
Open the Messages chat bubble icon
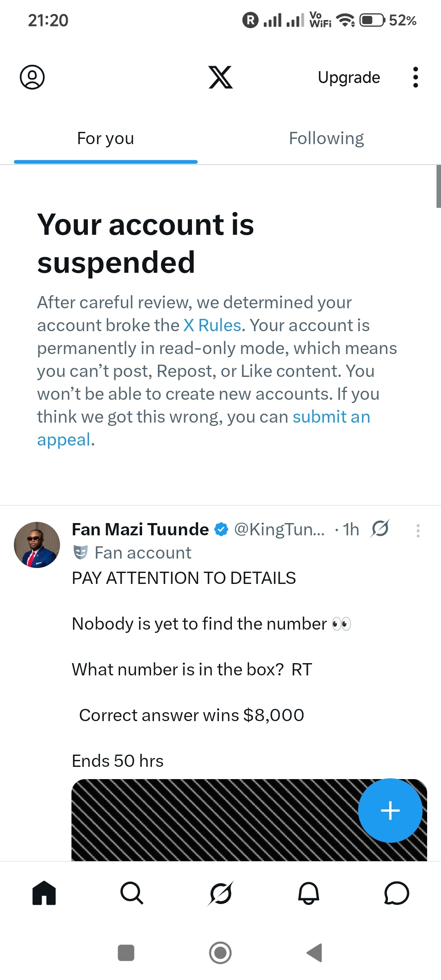point(396,893)
